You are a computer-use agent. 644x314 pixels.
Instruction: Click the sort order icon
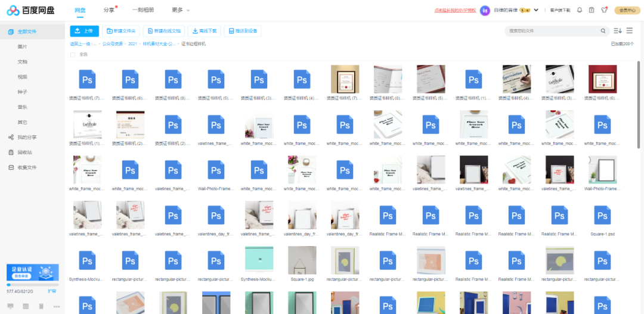pyautogui.click(x=618, y=31)
